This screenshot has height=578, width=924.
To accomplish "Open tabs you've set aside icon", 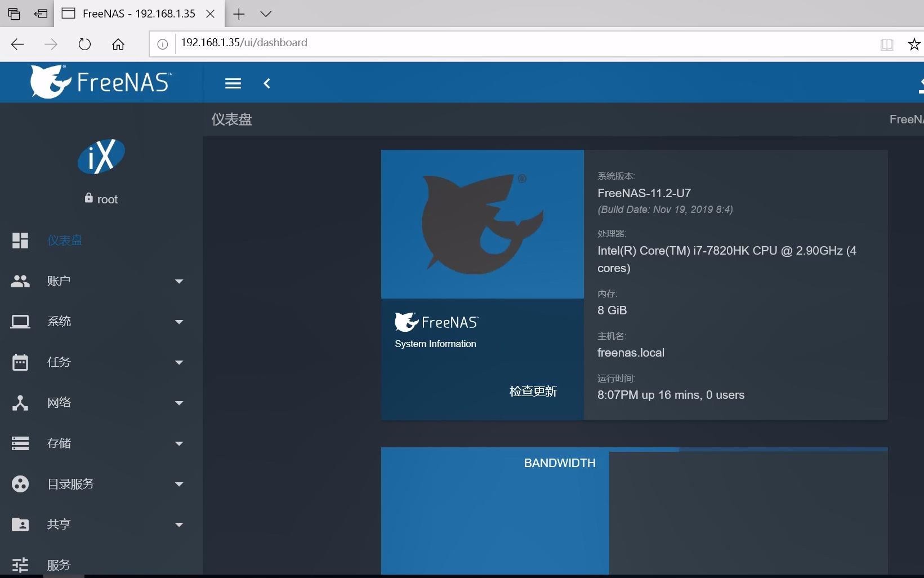I will (14, 14).
